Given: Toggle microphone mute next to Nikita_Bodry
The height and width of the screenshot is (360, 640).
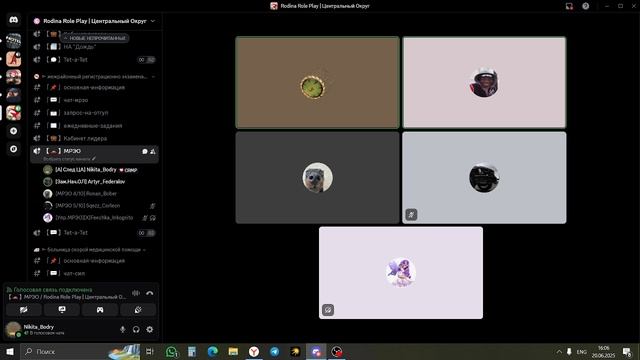Looking at the screenshot, I should 122,329.
